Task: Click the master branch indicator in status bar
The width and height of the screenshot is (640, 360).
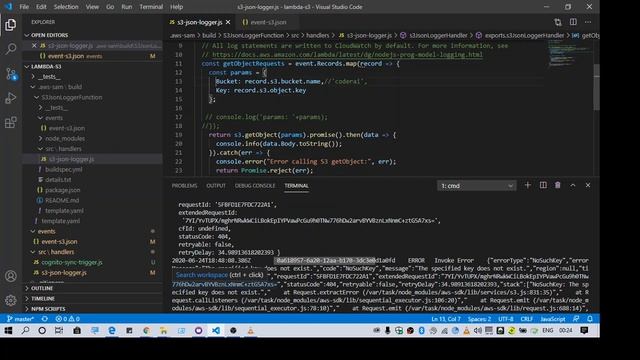Action: click(x=20, y=319)
